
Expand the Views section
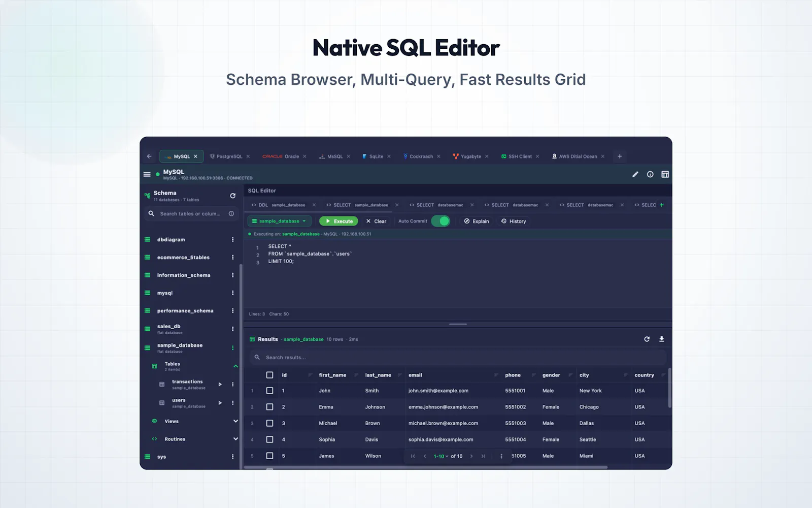[235, 421]
